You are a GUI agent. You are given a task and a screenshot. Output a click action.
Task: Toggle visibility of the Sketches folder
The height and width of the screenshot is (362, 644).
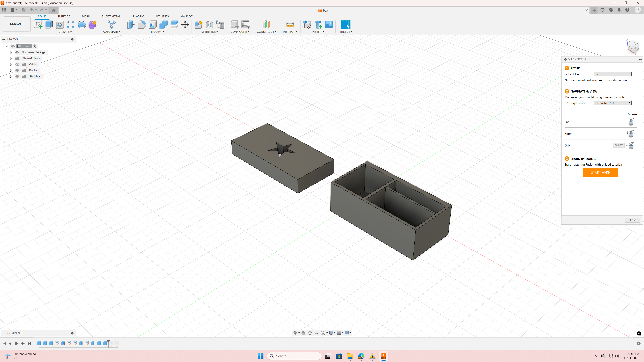pos(17,76)
